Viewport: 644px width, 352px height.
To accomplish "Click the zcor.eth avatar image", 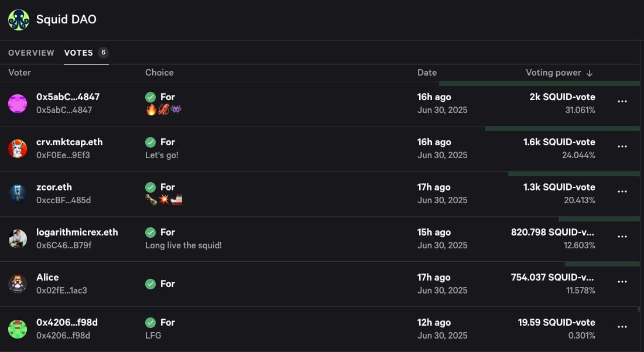I will pyautogui.click(x=18, y=194).
